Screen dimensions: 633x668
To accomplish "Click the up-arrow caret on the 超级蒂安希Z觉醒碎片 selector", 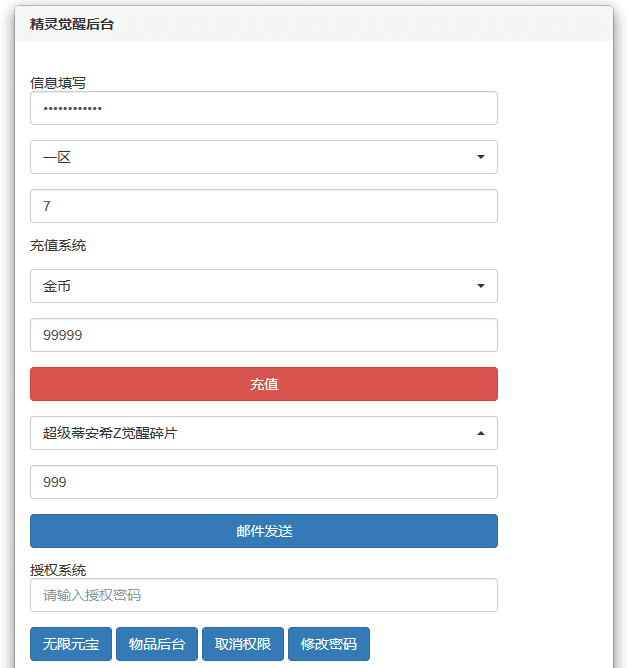I will coord(480,433).
